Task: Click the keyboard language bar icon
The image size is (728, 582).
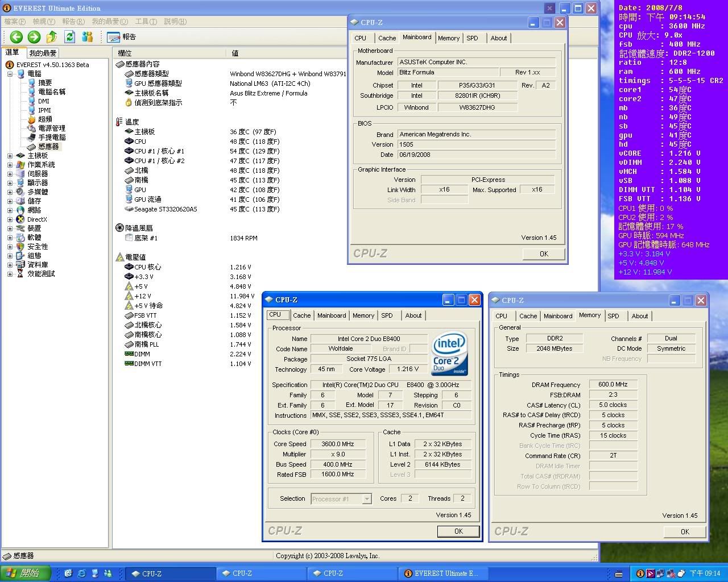Action: tap(619, 573)
